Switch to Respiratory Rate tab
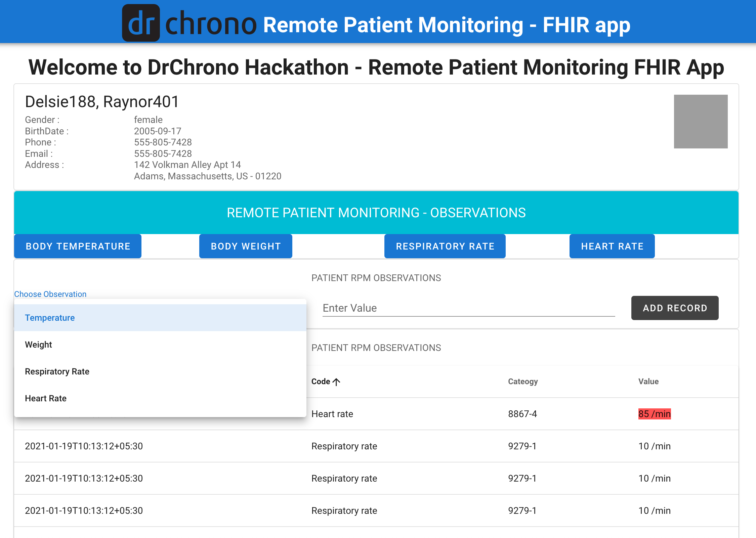Screen dimensions: 756x538 (445, 246)
